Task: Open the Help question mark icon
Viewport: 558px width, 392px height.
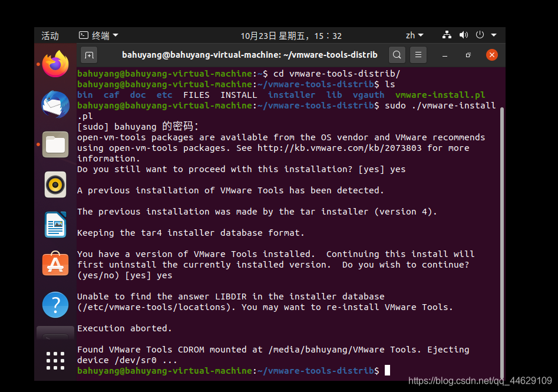Action: pos(55,305)
